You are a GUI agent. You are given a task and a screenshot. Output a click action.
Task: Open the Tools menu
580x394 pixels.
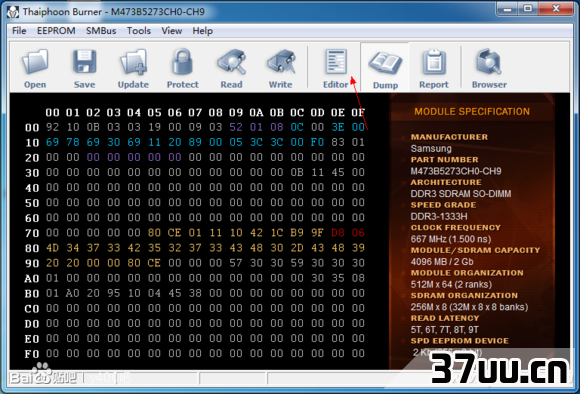click(139, 31)
